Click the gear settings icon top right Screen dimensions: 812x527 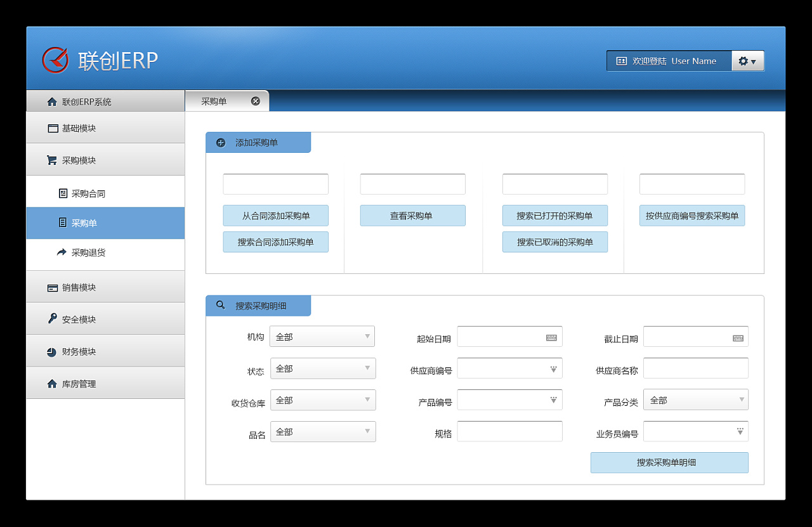click(x=742, y=61)
